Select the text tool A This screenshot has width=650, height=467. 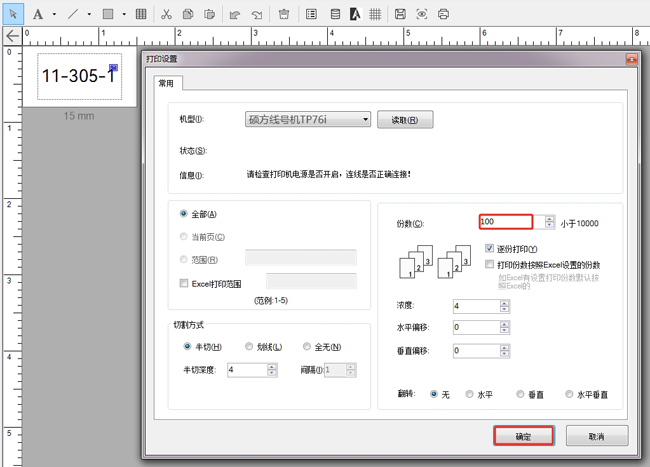click(x=38, y=15)
